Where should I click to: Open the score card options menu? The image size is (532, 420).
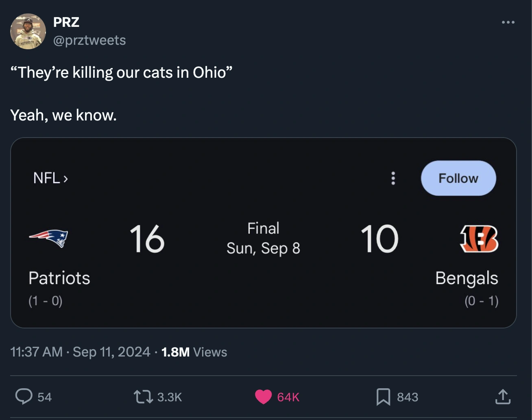[x=393, y=178]
